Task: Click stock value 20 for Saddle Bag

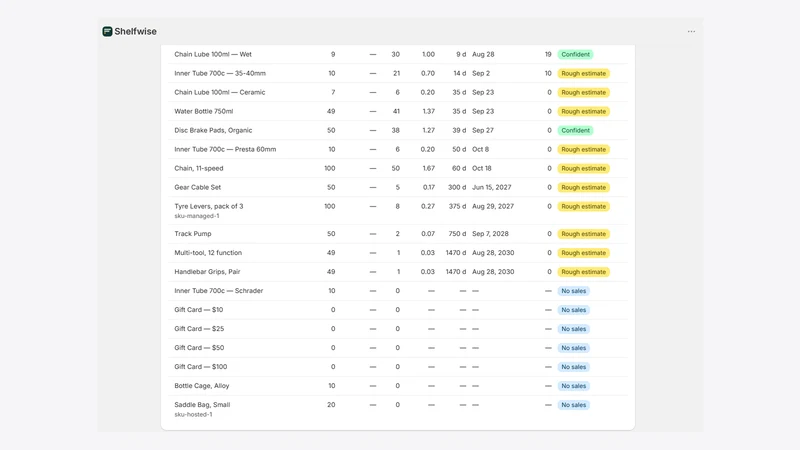Action: [x=331, y=405]
